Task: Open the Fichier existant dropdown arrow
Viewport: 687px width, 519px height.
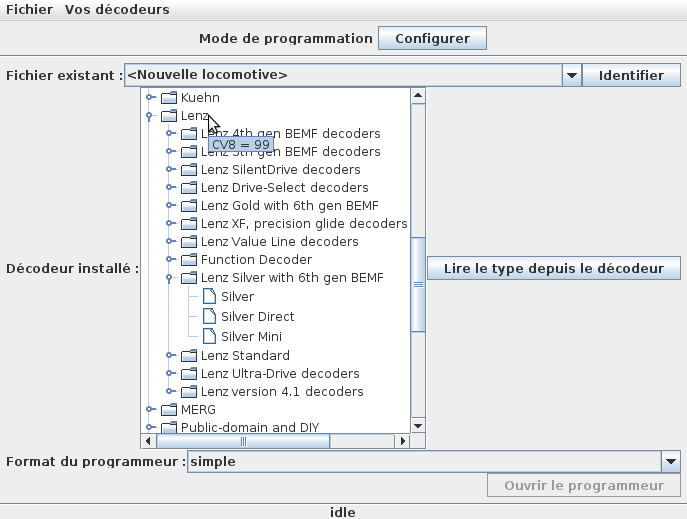Action: point(571,75)
